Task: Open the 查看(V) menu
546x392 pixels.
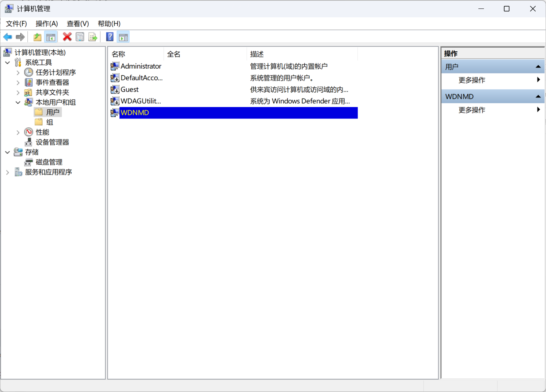Action: click(x=78, y=24)
